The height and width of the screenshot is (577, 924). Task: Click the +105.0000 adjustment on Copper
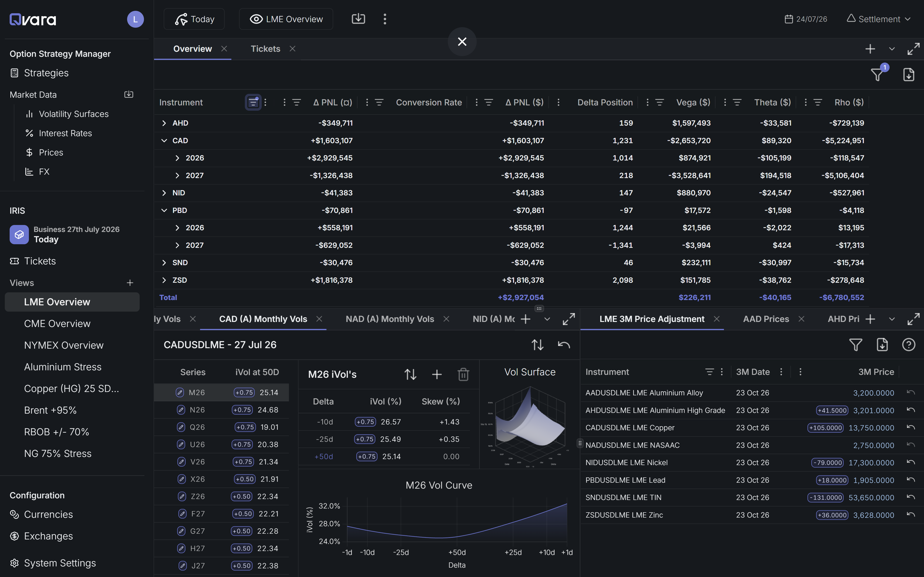[825, 428]
